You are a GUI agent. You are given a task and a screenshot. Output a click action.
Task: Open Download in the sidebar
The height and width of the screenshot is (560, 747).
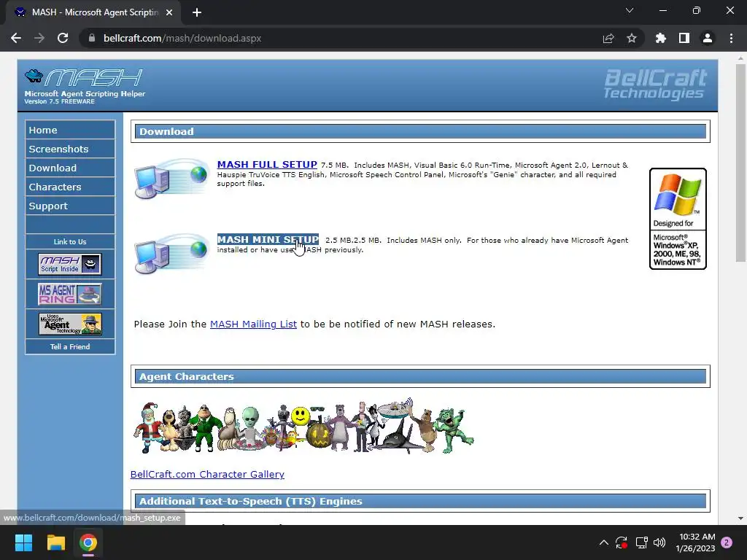pos(70,168)
